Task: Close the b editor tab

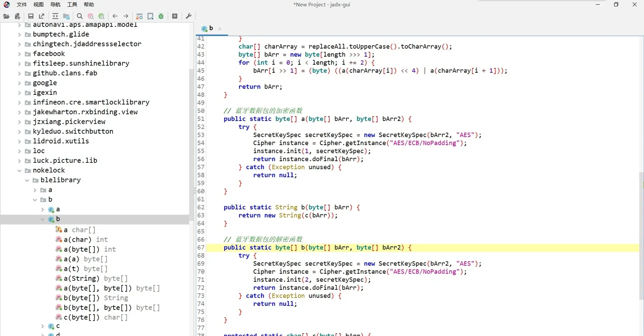Action: (220, 29)
